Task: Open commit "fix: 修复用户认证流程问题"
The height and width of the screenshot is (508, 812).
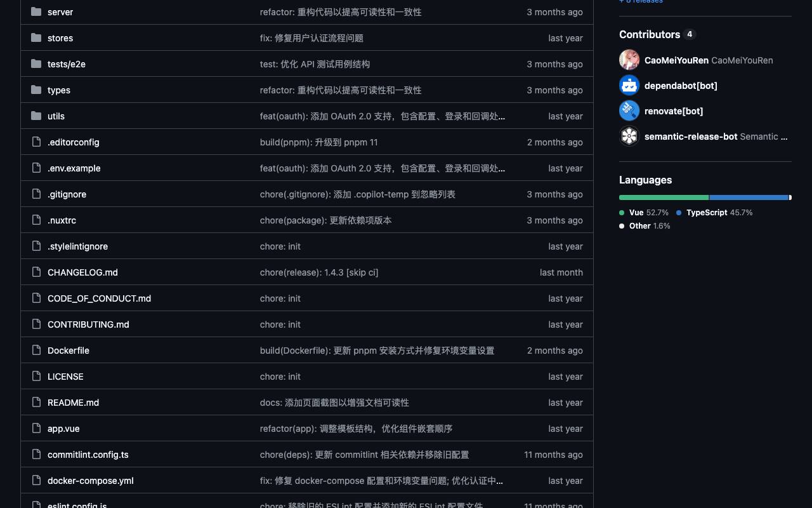Action: coord(311,38)
